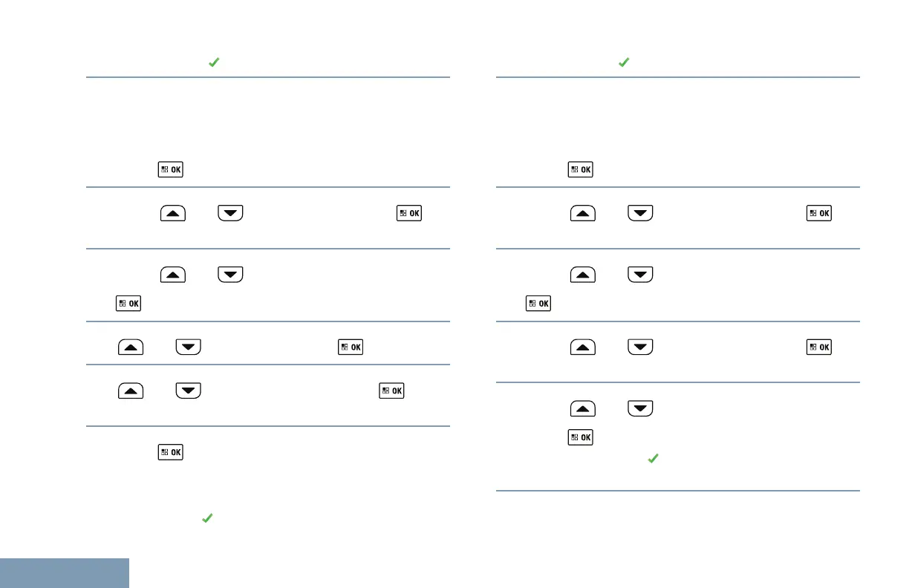The height and width of the screenshot is (588, 909).
Task: Click the green checkmark at the left column's bottom
Action: 207,520
